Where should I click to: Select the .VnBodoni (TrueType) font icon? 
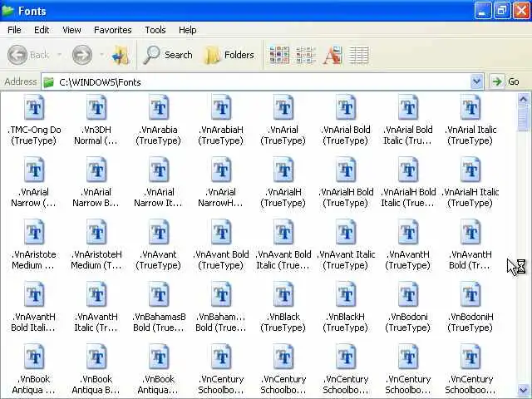[408, 294]
